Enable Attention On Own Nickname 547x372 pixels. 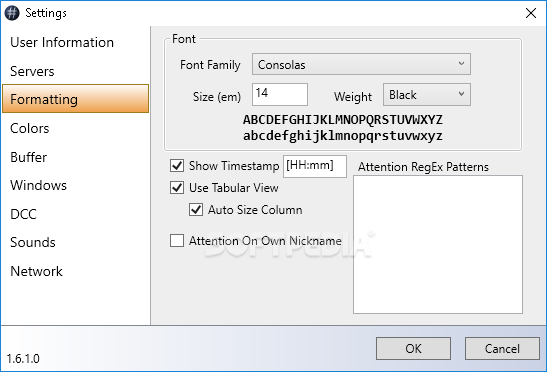(177, 241)
